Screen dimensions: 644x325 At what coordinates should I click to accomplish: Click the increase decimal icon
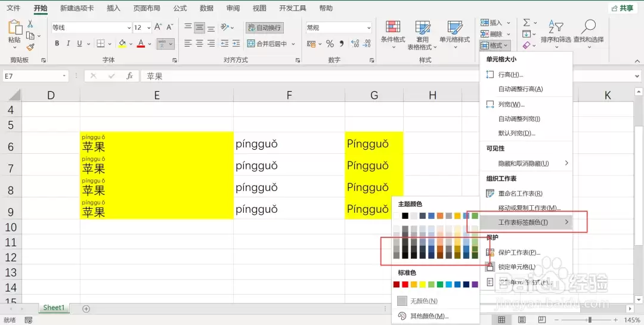click(x=355, y=44)
